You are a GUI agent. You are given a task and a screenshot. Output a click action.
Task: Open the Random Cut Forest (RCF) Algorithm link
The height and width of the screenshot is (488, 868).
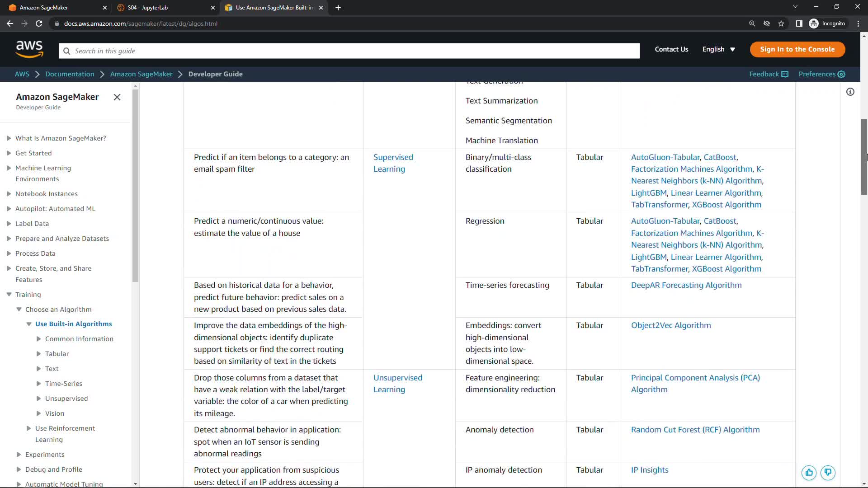695,430
